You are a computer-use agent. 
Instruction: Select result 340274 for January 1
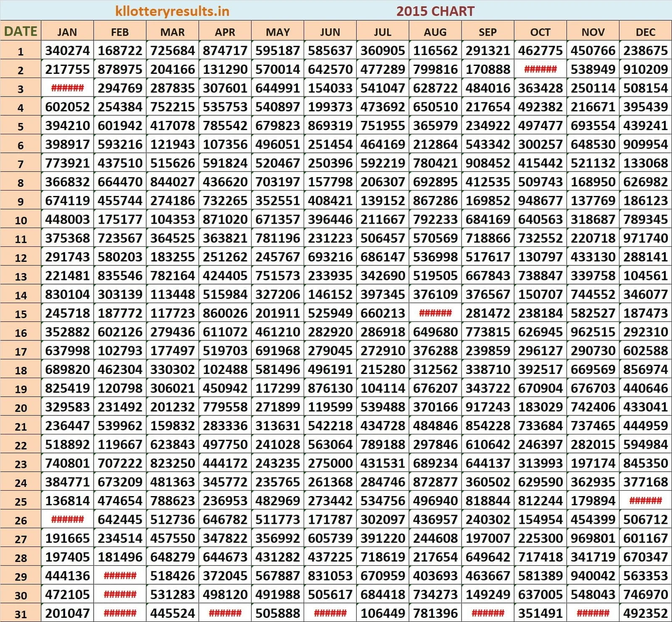click(x=67, y=50)
